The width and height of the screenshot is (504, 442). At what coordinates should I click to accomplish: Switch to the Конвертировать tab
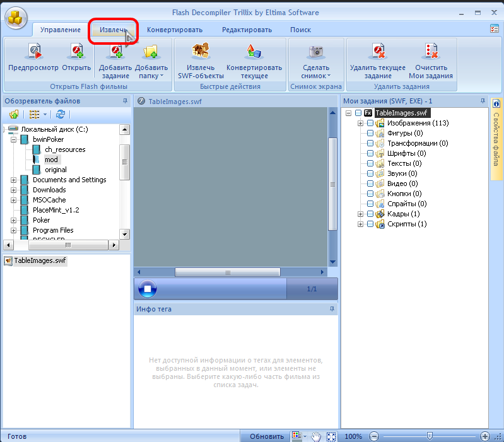(x=175, y=30)
